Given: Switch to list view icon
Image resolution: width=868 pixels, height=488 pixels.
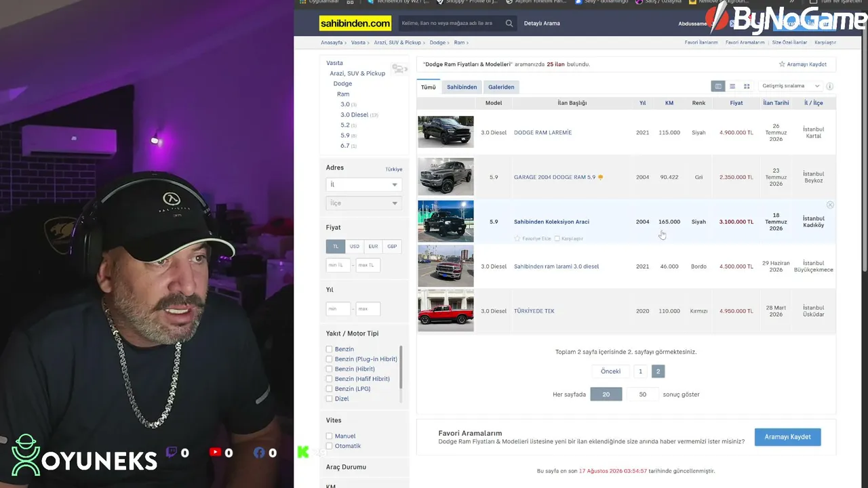Looking at the screenshot, I should pos(732,86).
